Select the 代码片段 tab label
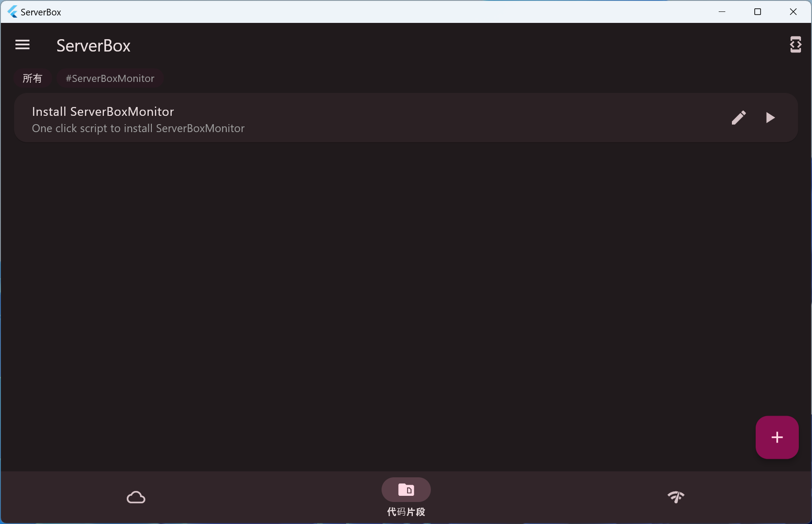This screenshot has height=524, width=812. (x=406, y=512)
